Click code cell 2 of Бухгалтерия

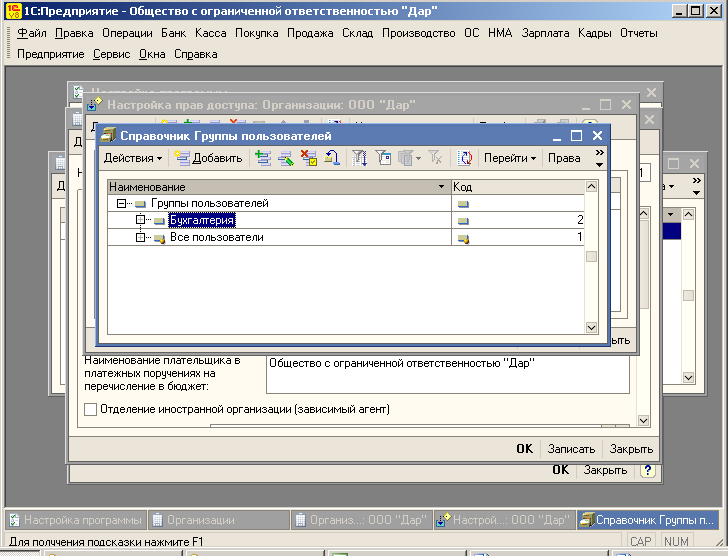coord(518,220)
